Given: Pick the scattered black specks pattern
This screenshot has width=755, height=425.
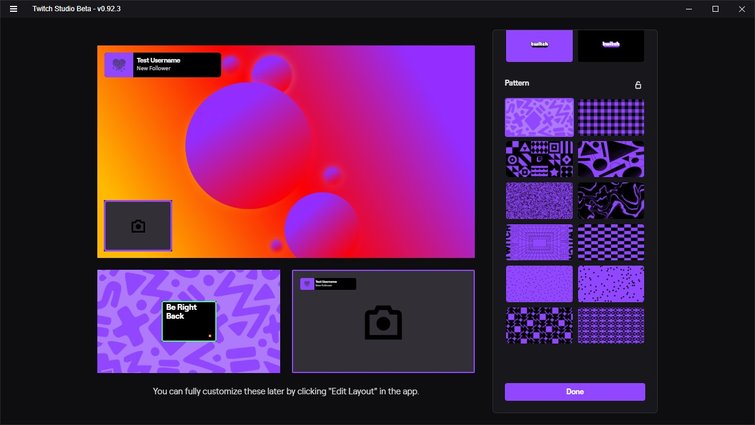Looking at the screenshot, I should (611, 284).
